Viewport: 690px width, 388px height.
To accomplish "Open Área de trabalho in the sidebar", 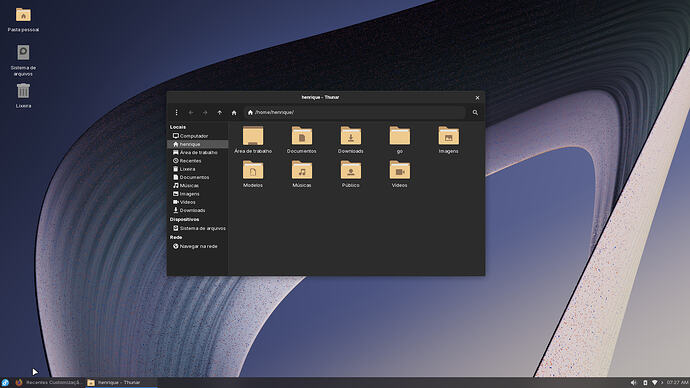I will pos(198,153).
